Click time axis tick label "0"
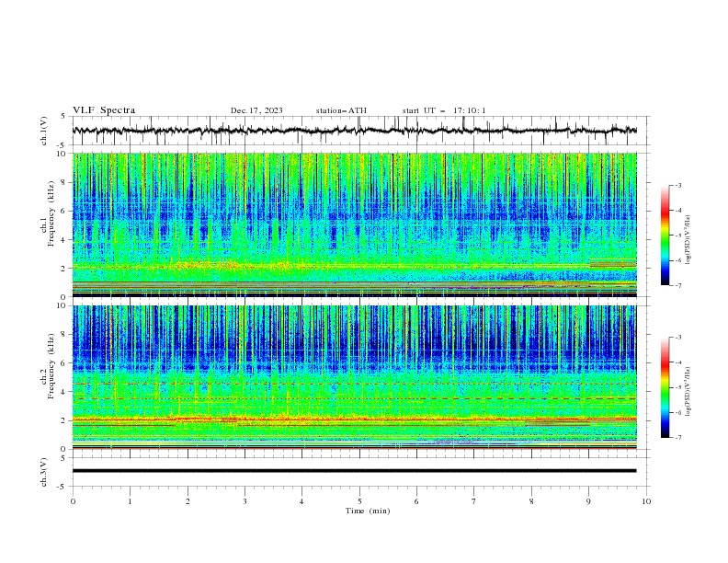The height and width of the screenshot is (563, 728). [73, 501]
